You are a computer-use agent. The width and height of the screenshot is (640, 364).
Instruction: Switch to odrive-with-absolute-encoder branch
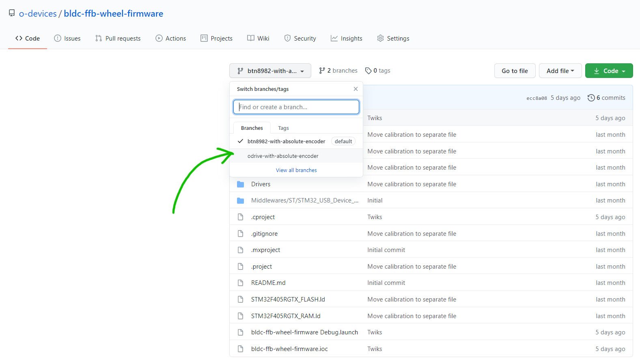pos(283,156)
